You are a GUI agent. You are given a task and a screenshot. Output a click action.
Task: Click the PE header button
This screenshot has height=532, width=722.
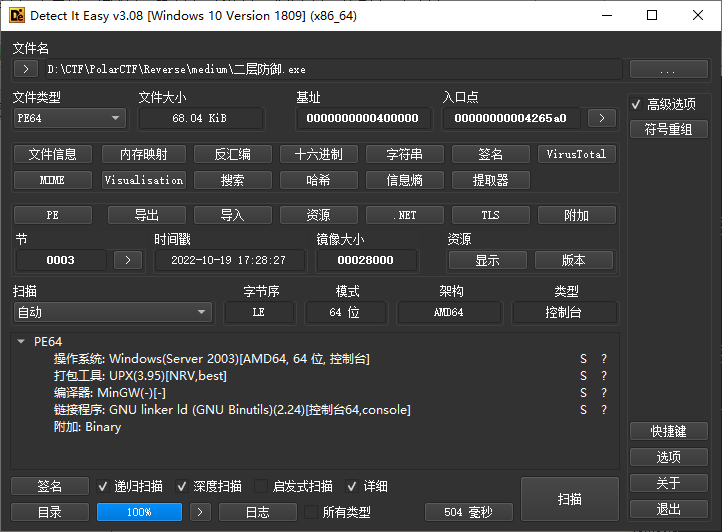tap(53, 215)
